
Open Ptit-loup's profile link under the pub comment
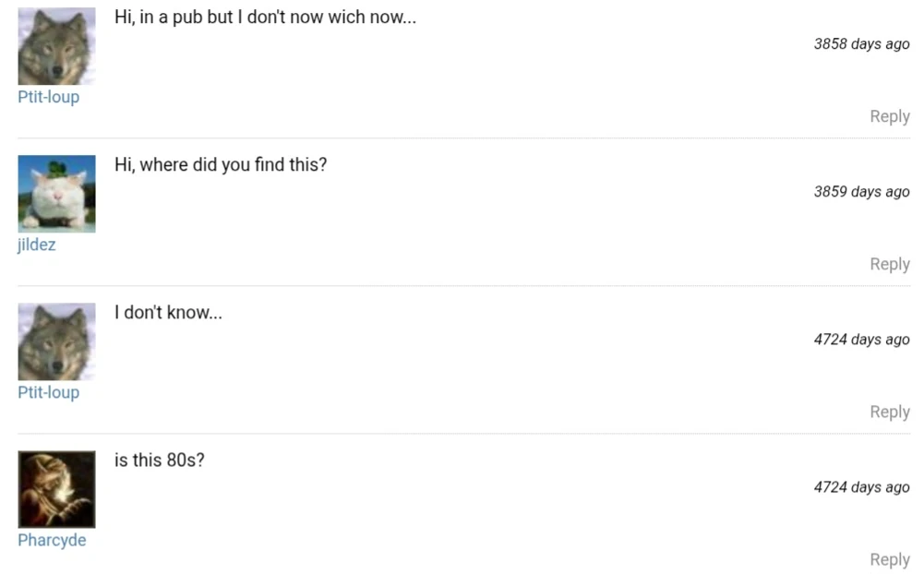48,97
